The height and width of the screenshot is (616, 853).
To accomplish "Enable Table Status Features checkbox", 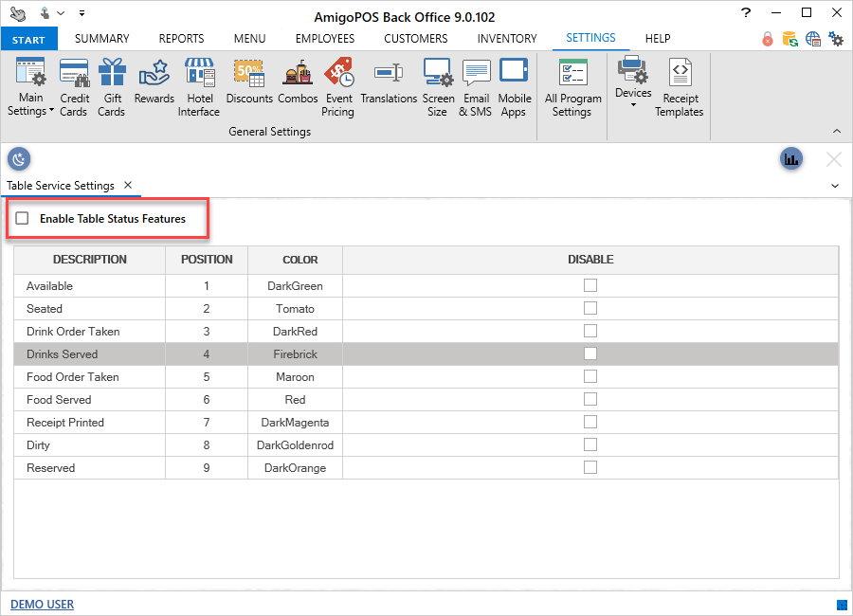I will [x=22, y=219].
